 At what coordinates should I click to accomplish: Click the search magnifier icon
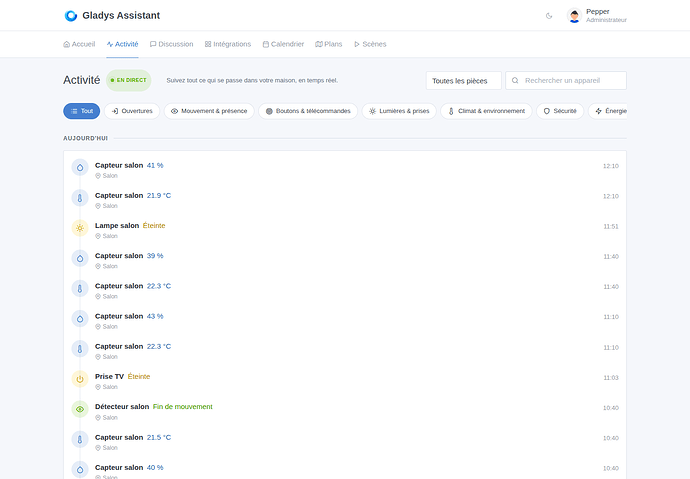click(515, 80)
